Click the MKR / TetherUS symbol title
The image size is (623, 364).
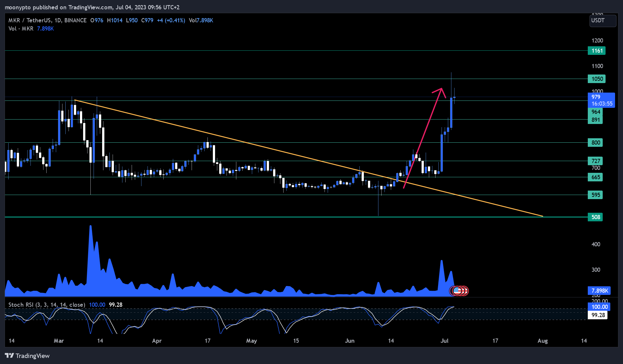point(30,20)
